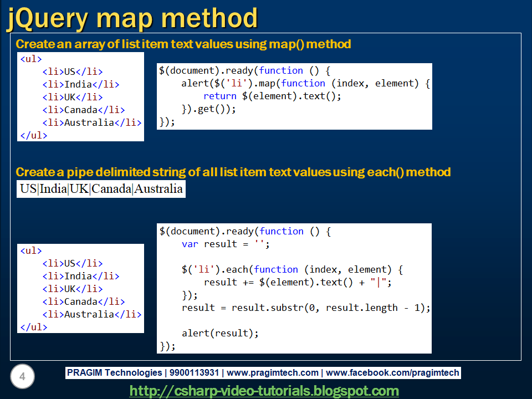The image size is (532, 399).
Task: Click the map() section heading text
Action: pos(183,44)
